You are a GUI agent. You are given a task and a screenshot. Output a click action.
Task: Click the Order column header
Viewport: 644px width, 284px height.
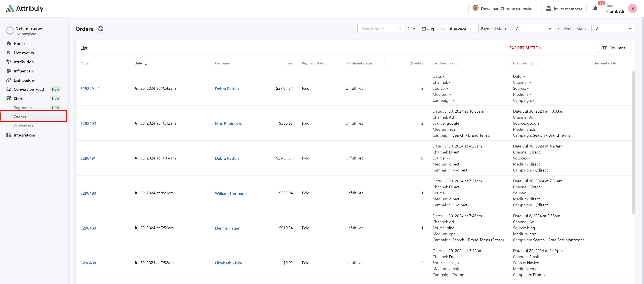coord(85,63)
